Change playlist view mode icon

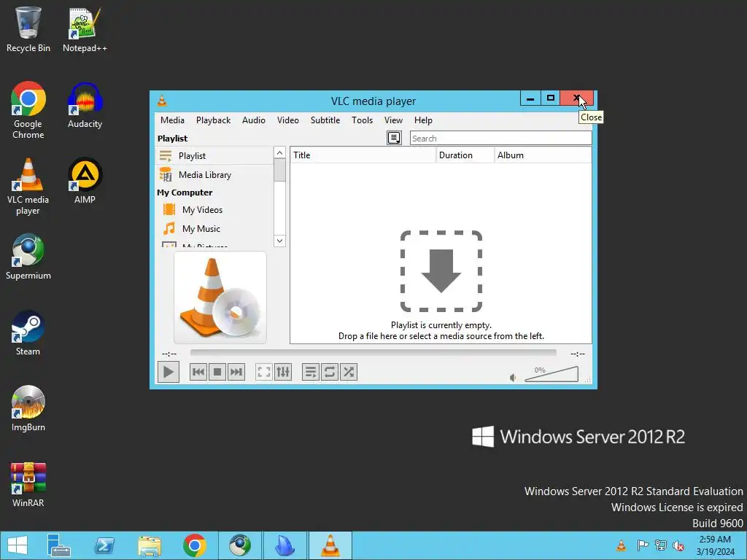(x=394, y=138)
